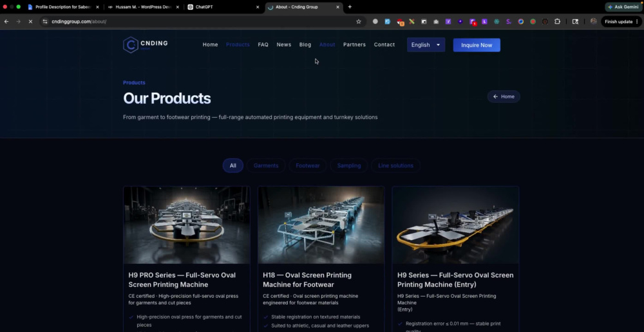Click the purple square slash extension icon
644x332 pixels.
click(448, 21)
